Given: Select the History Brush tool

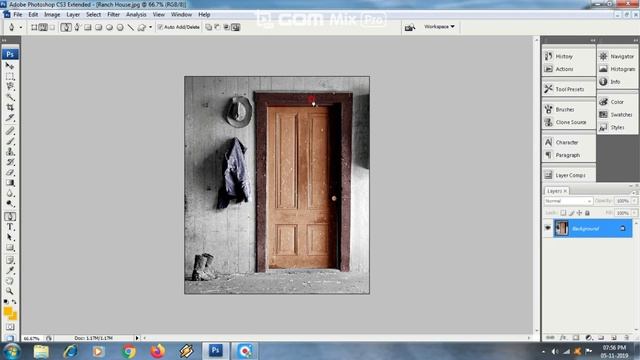Looking at the screenshot, I should pos(10,162).
